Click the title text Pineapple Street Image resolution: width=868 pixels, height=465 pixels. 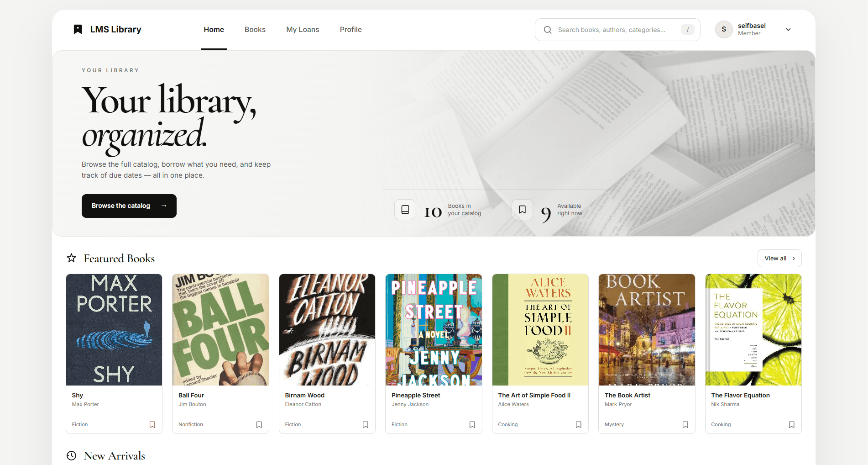click(416, 396)
